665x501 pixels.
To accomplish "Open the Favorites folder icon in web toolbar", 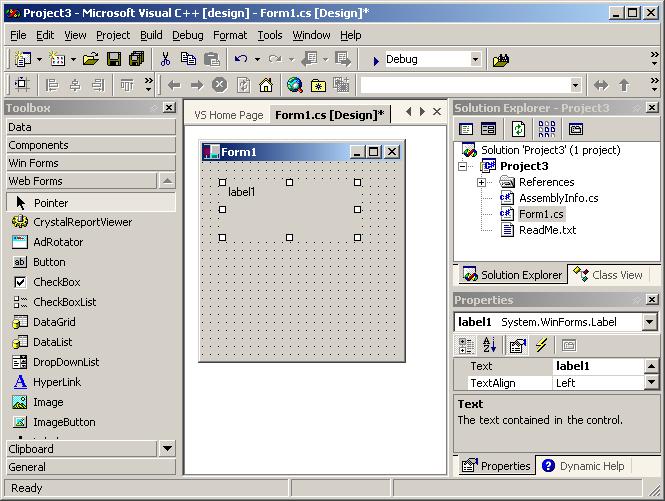I will 318,85.
